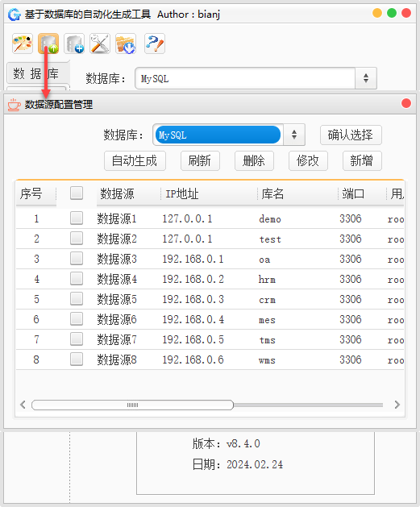Screen dimensions: 420x507
Task: Open data source configuration database icon
Action: click(x=48, y=44)
